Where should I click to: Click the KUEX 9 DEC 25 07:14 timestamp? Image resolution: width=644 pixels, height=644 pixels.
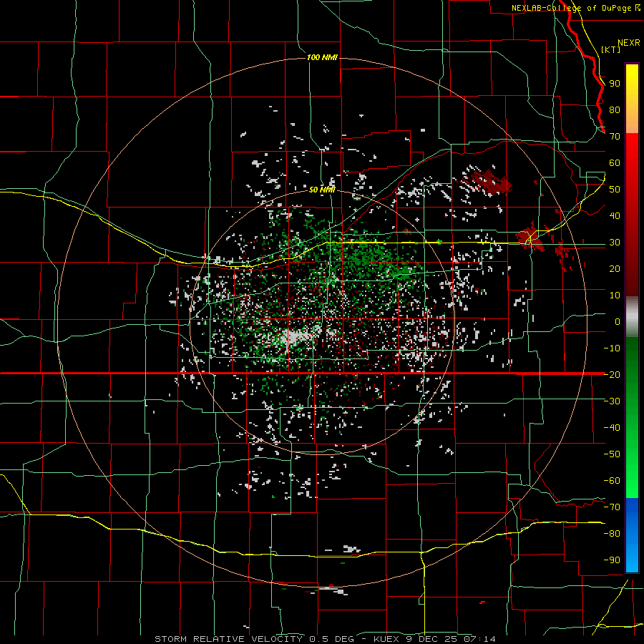434,639
